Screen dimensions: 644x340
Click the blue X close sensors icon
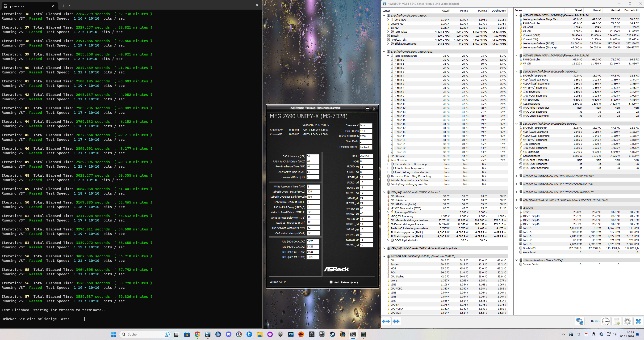point(638,321)
